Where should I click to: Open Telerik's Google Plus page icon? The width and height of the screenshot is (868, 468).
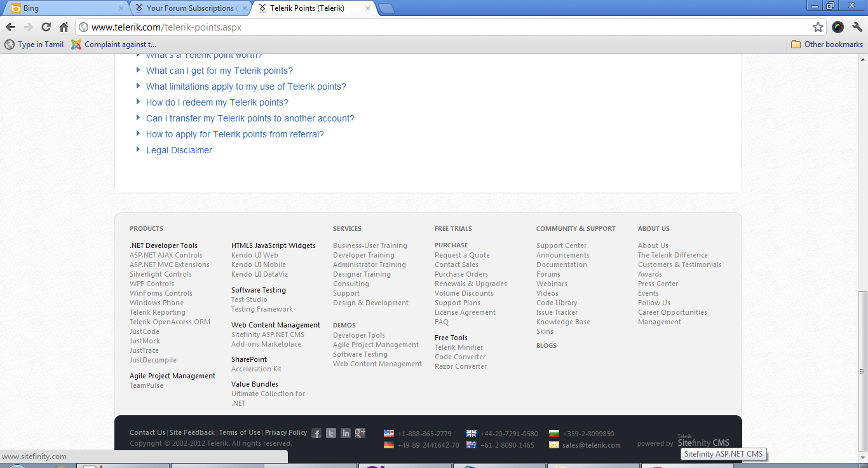pyautogui.click(x=360, y=433)
